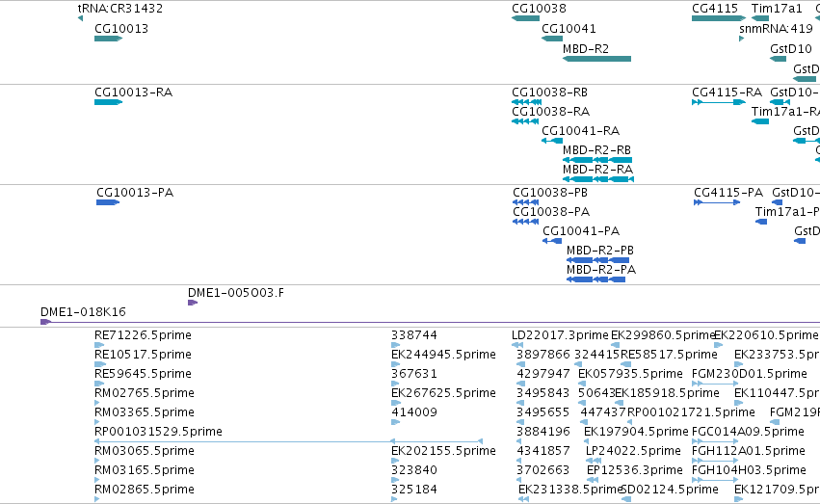Click the MBD-R2 gene bar glyph

point(596,59)
